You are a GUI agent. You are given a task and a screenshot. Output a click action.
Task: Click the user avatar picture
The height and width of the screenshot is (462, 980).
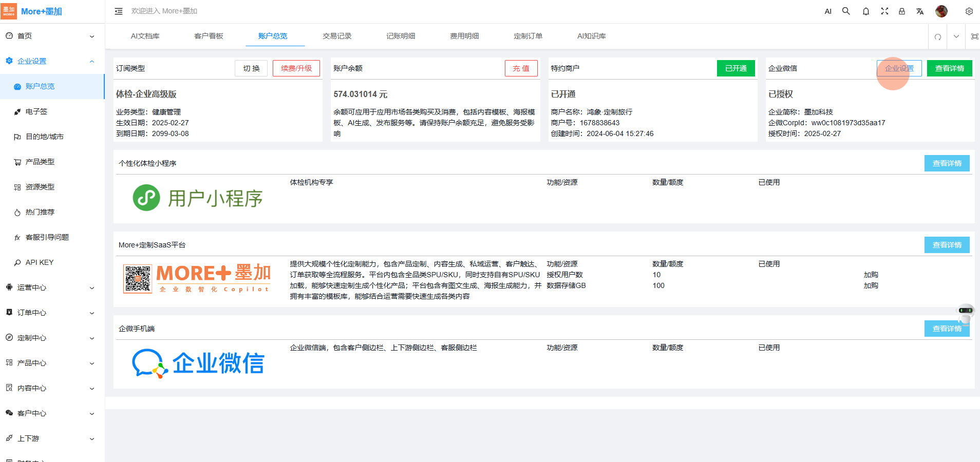941,11
